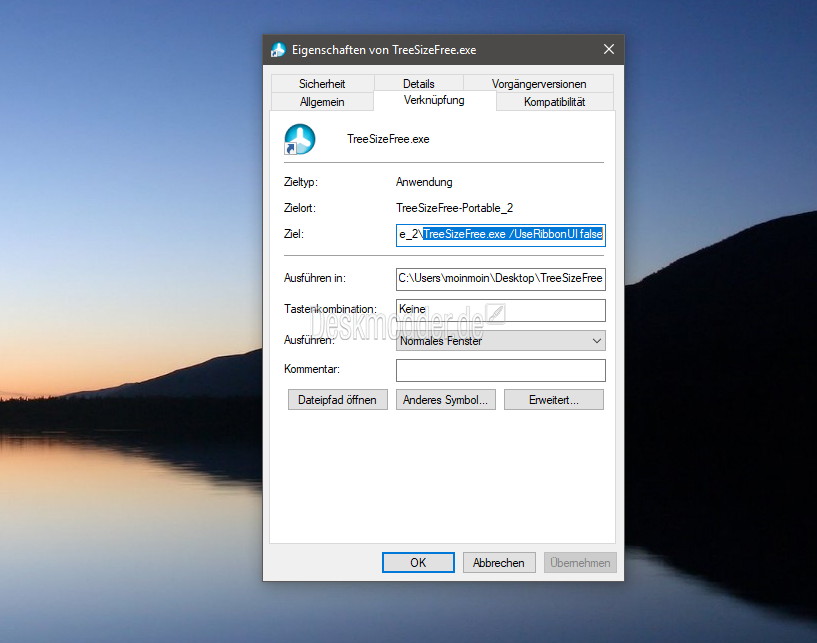The height and width of the screenshot is (643, 817).
Task: Click Dateipfad öffnen button
Action: pyautogui.click(x=338, y=400)
